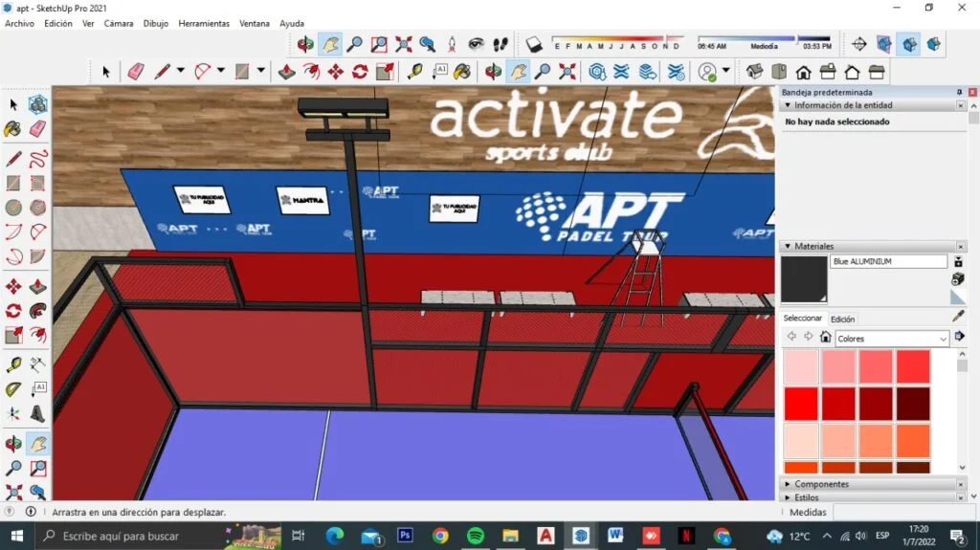
Task: Choose the Protractor tool
Action: pos(13,389)
